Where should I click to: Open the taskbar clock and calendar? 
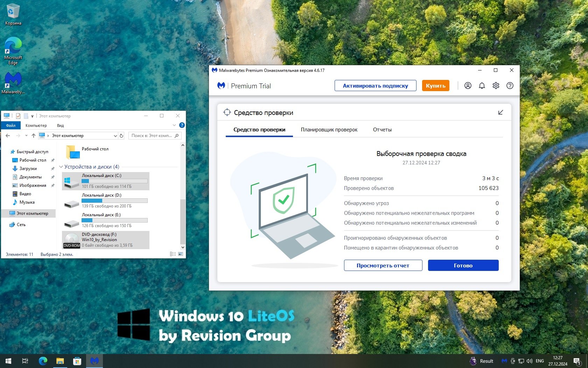coord(558,361)
